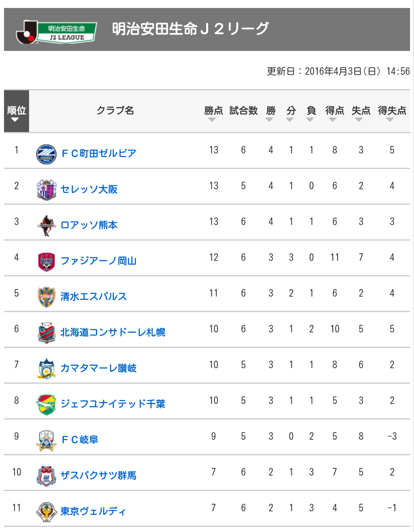Screen dimensions: 414x532
Task: Sort table by 順位 column arrow
Action: click(15, 120)
